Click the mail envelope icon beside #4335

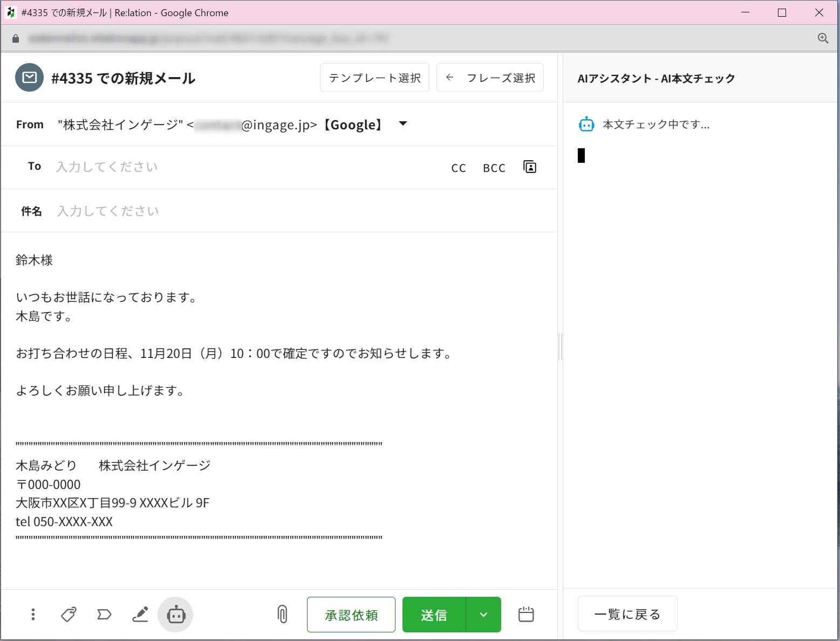pyautogui.click(x=29, y=78)
